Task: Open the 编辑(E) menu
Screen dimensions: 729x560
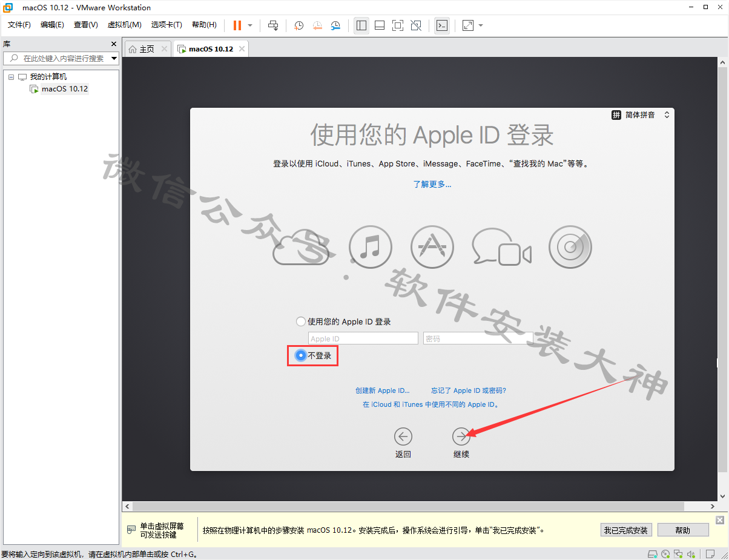Action: (52, 25)
